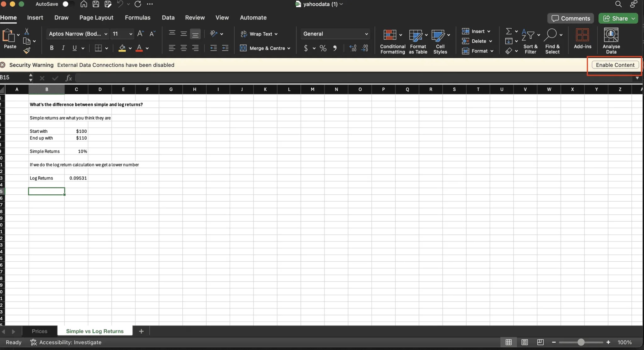The height and width of the screenshot is (350, 644).
Task: Expand the number format dropdown showing General
Action: point(366,34)
